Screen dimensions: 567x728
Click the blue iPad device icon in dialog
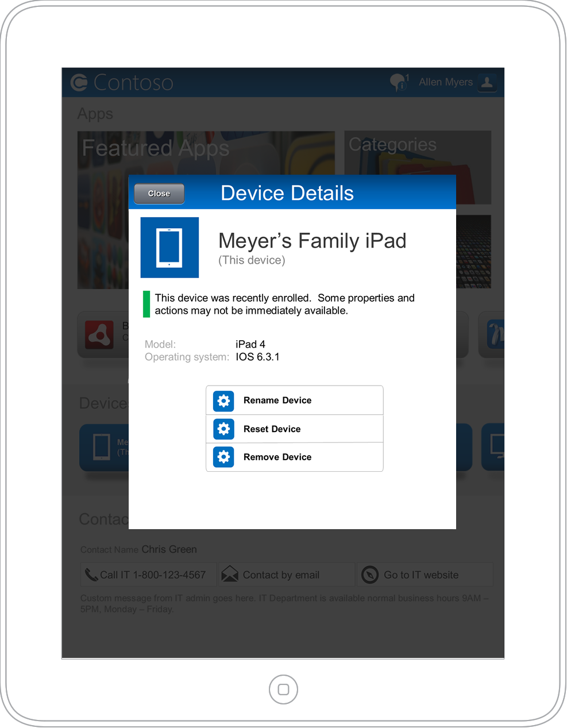(169, 248)
